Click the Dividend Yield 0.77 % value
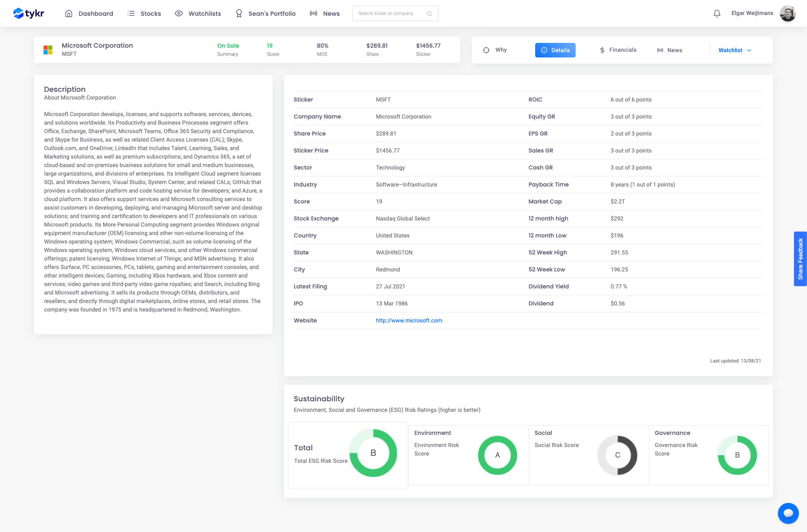The height and width of the screenshot is (532, 807). [619, 286]
